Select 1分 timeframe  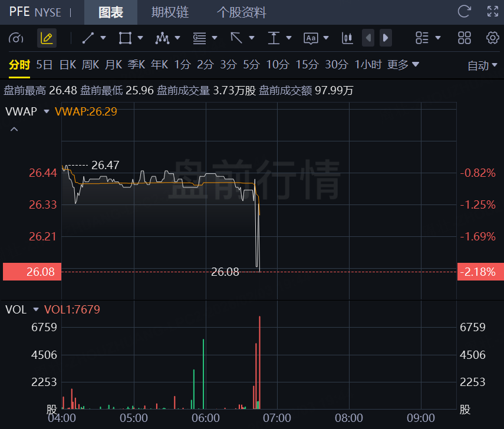183,65
